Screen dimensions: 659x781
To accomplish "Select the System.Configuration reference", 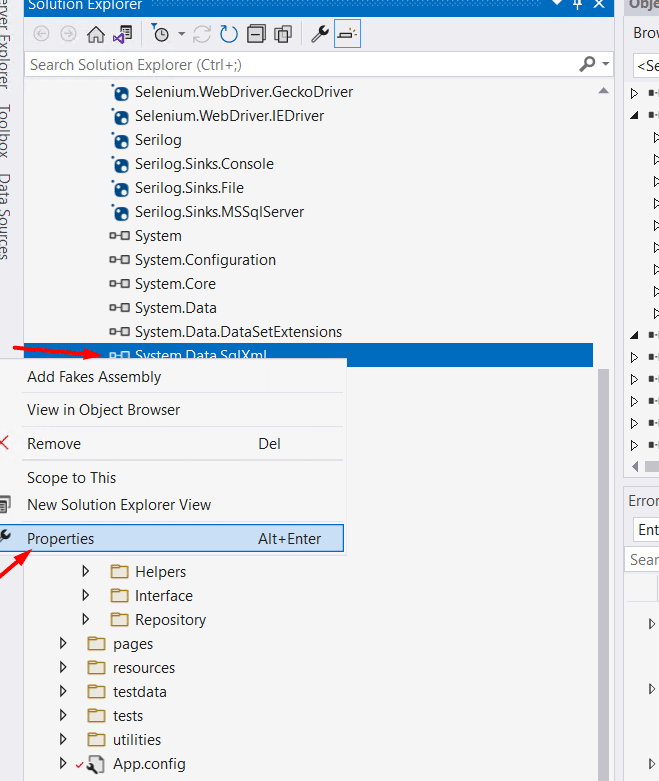I will tap(205, 260).
